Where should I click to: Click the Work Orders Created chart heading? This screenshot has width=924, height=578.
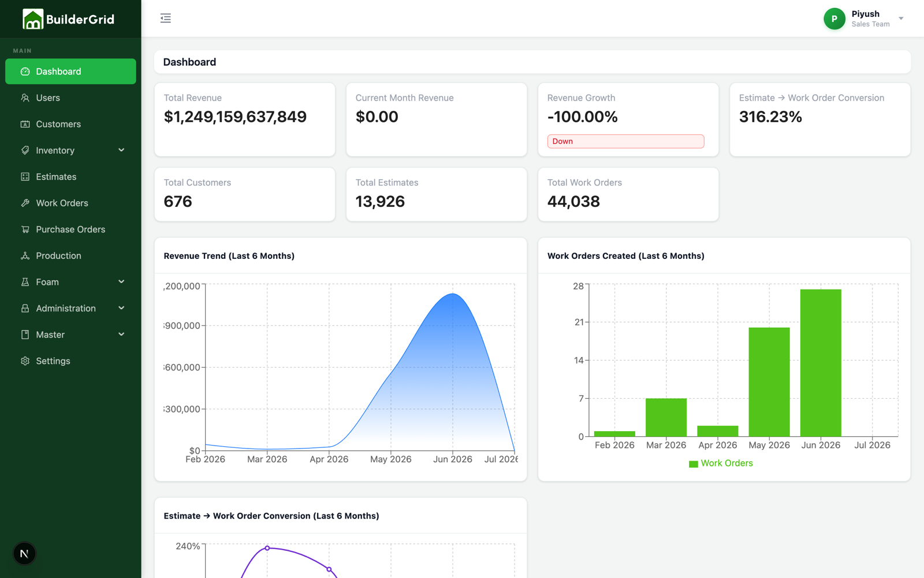click(626, 256)
